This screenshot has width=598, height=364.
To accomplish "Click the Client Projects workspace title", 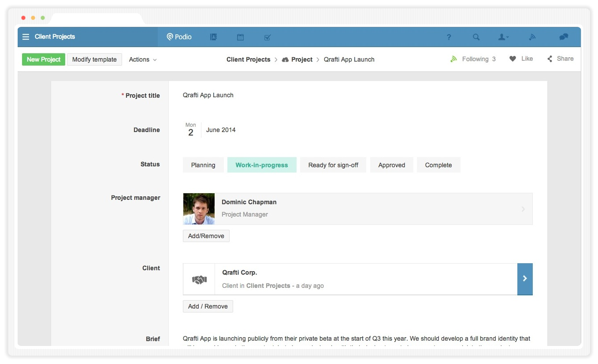I will point(55,37).
